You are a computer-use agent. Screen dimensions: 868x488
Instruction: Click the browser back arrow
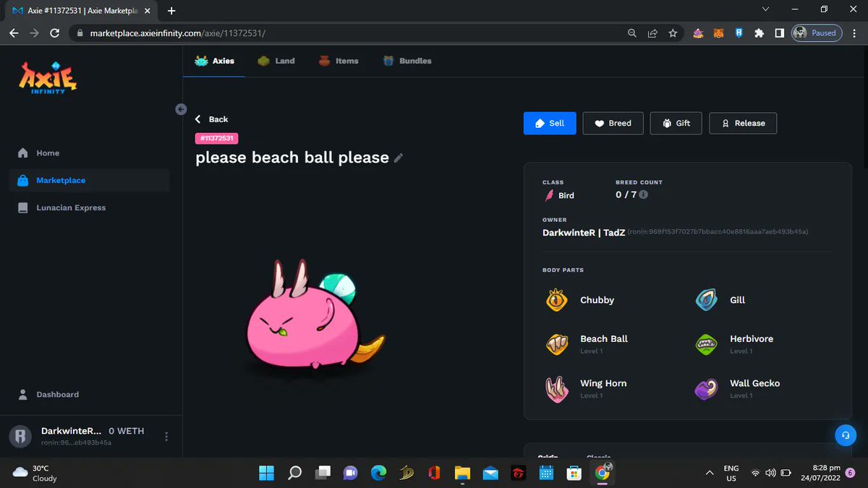click(x=14, y=33)
